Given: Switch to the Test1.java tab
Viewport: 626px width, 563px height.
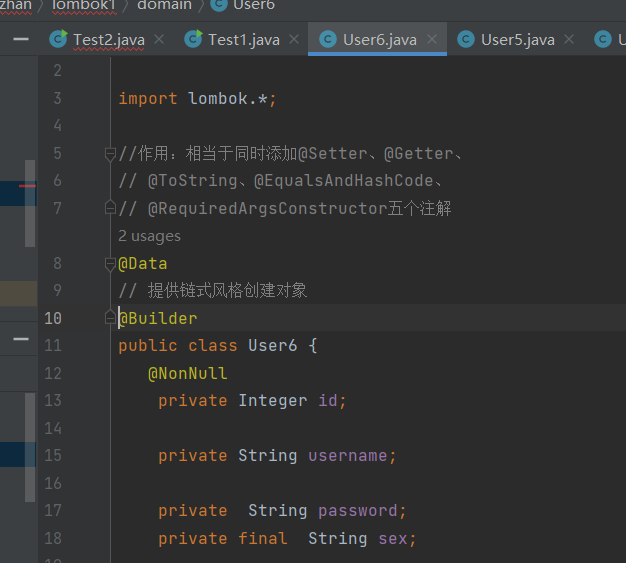Looking at the screenshot, I should click(x=244, y=40).
